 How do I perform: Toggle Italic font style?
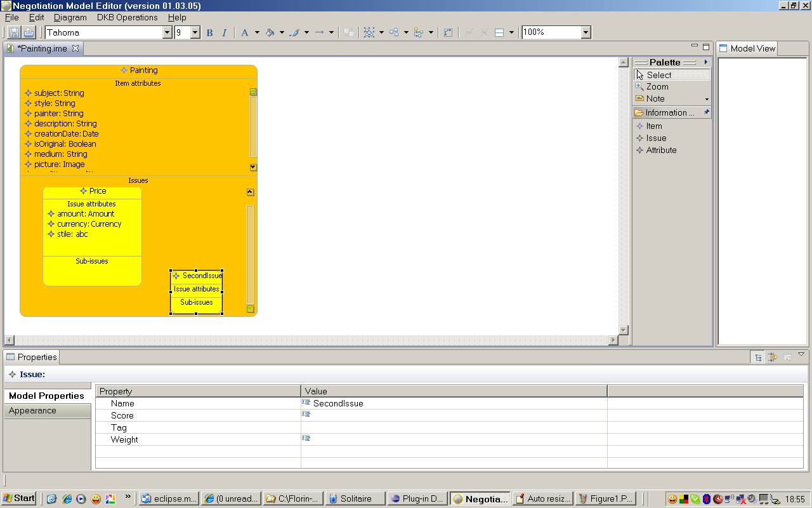(x=224, y=32)
